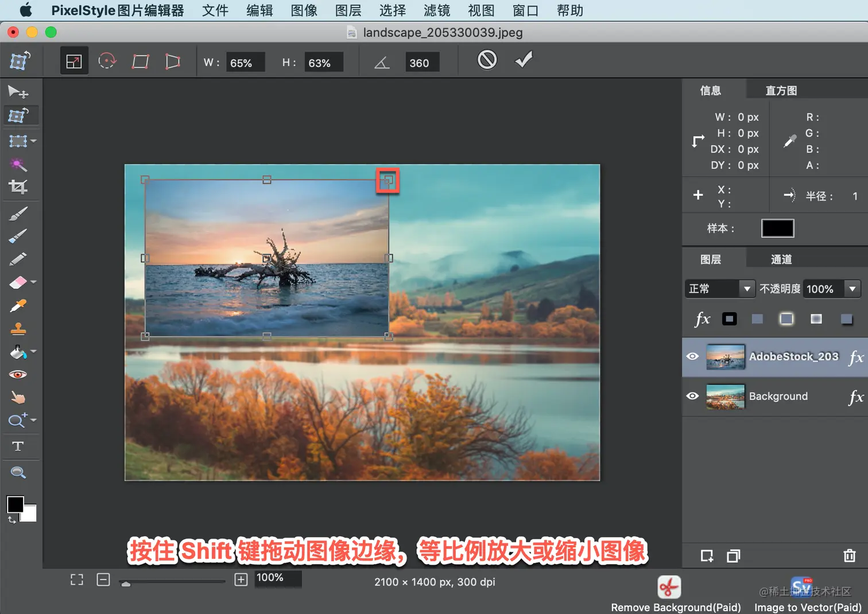868x614 pixels.
Task: Switch to the 通道 tab
Action: pos(781,259)
